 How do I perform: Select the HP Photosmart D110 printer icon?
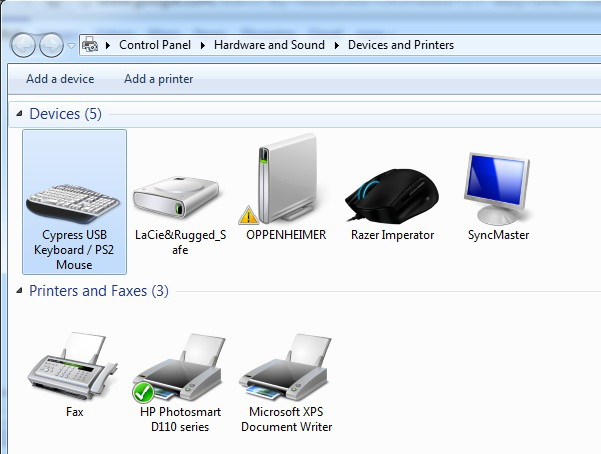(x=179, y=367)
